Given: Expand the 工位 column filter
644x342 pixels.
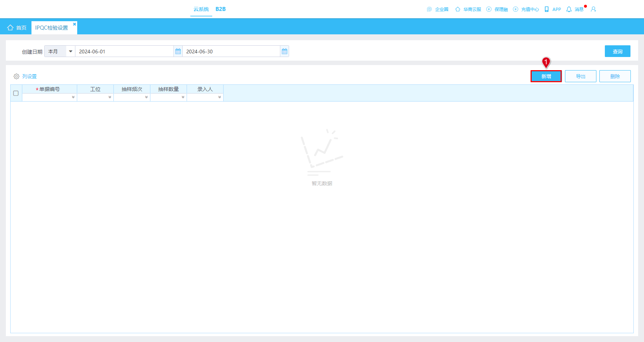Looking at the screenshot, I should tap(110, 97).
